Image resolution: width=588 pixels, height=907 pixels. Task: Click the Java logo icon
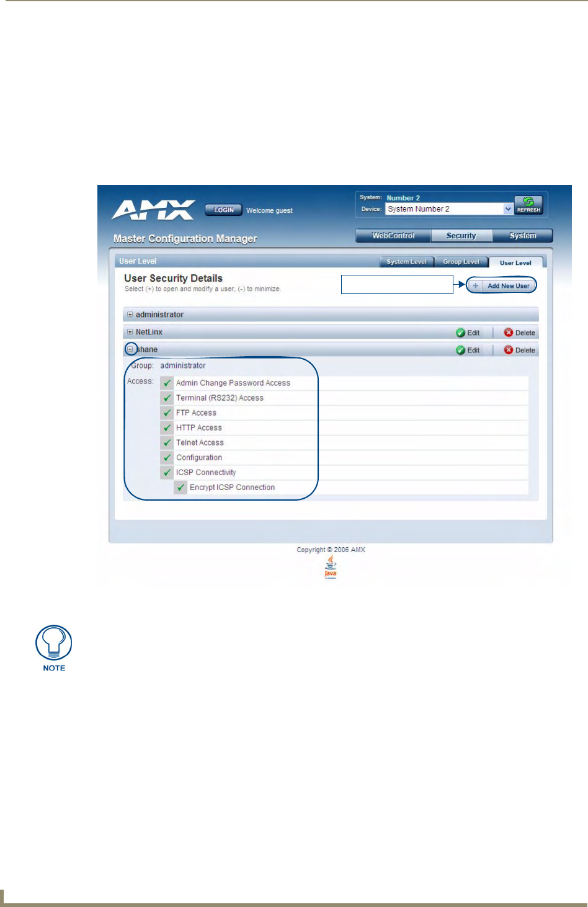tap(331, 567)
